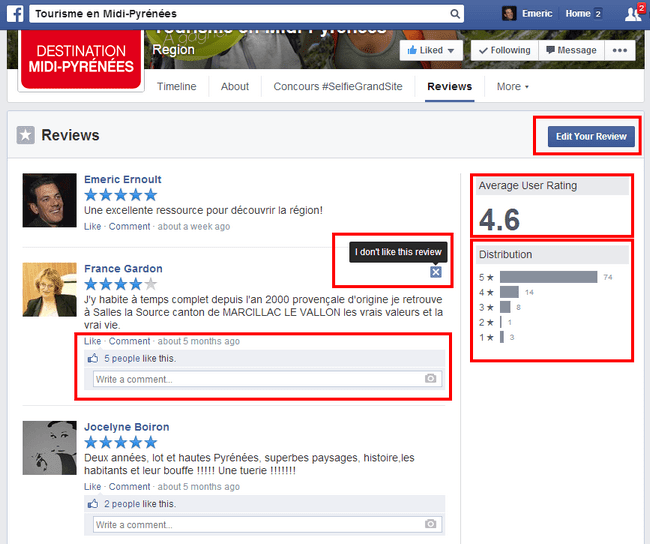
Task: Open Jocelyne Boiron's profile photo
Action: (49, 448)
